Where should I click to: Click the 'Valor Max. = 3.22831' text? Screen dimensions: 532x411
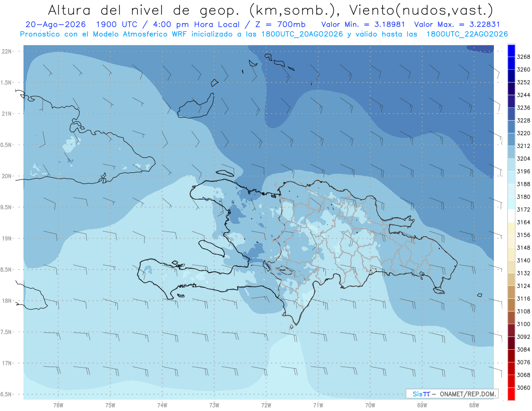point(457,24)
